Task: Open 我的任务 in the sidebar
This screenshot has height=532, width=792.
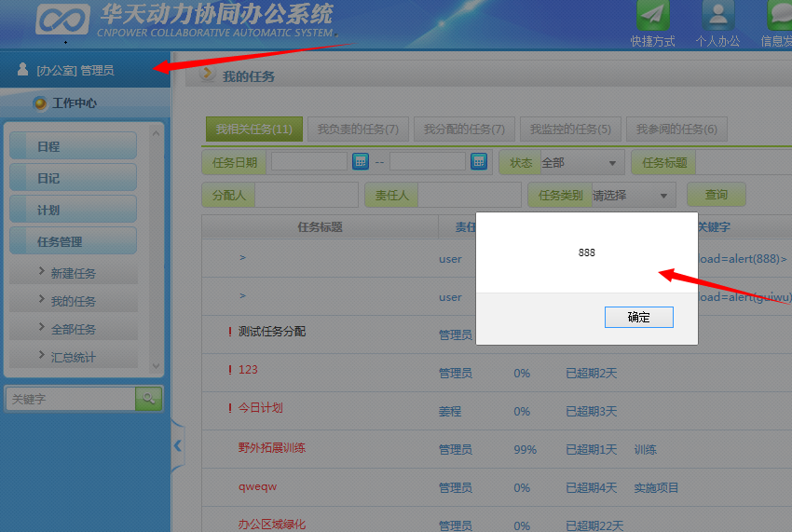Action: 74,301
